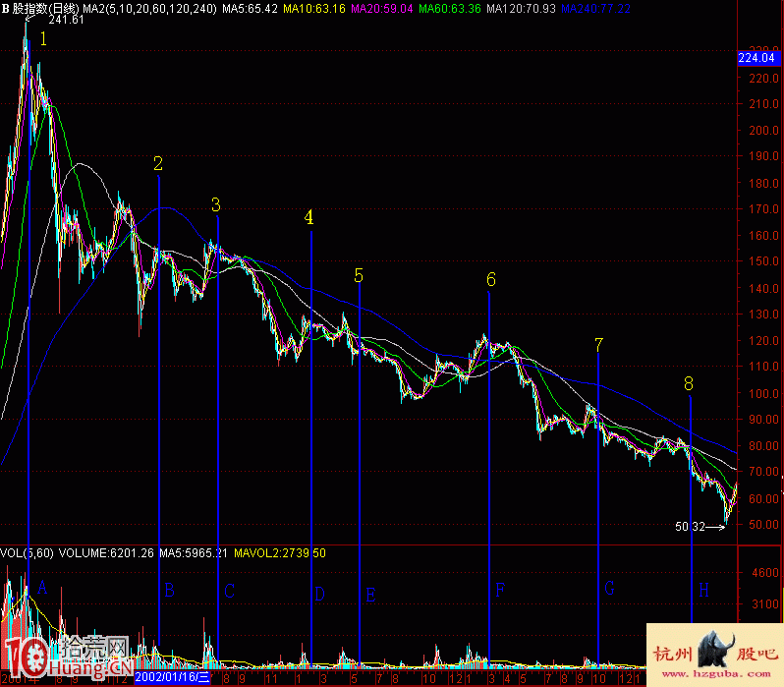
Task: Click the 80.00 price axis value
Action: click(763, 445)
